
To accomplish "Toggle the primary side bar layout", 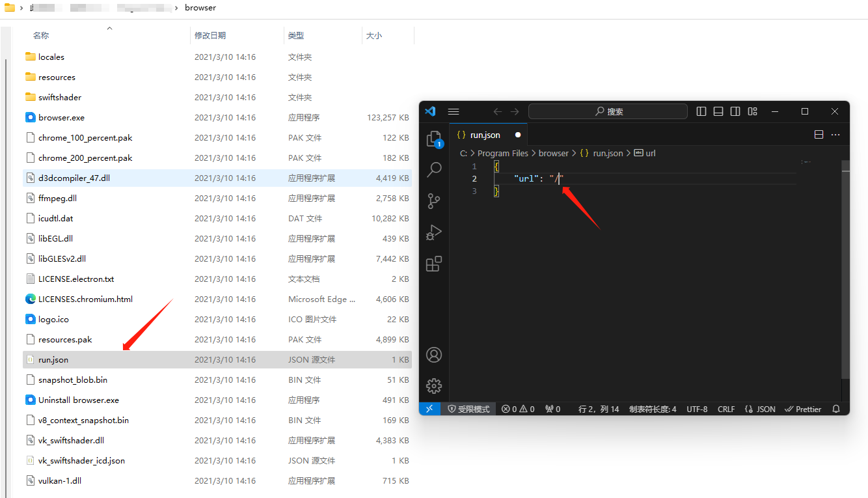I will (701, 111).
